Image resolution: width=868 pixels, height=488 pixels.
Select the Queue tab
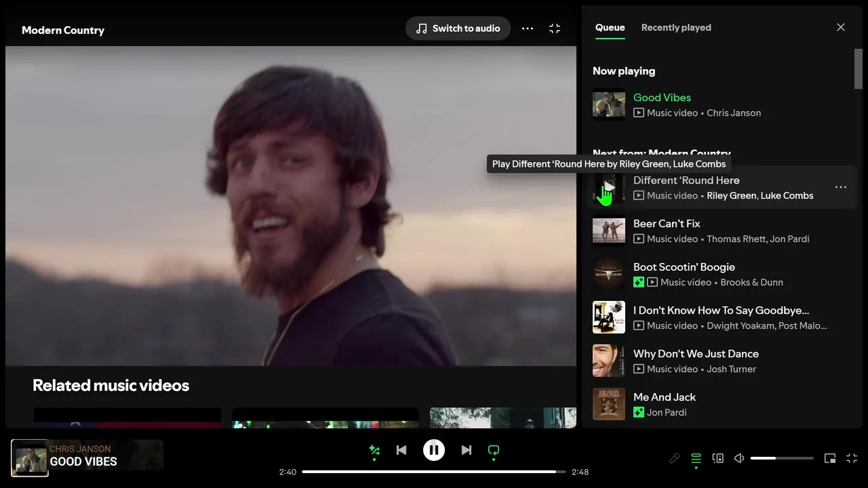610,28
